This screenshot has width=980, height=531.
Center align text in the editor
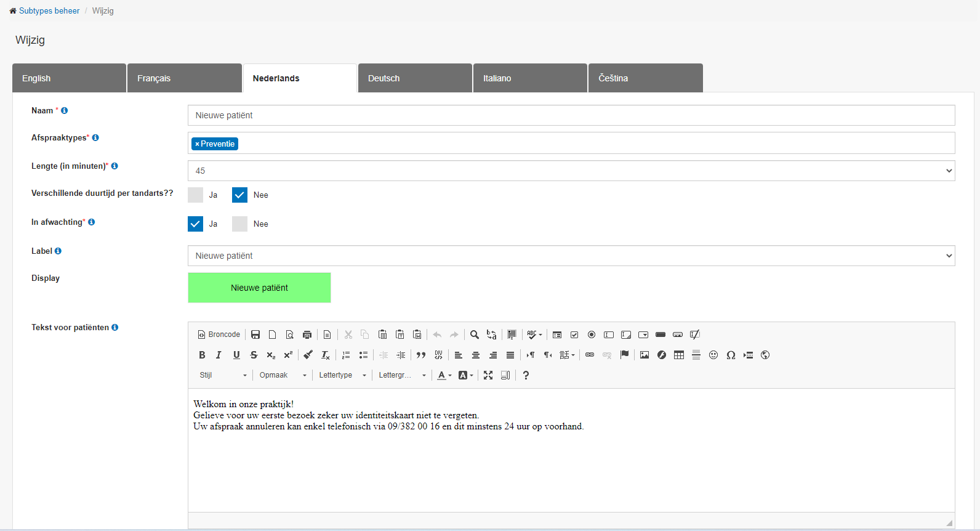(x=476, y=355)
